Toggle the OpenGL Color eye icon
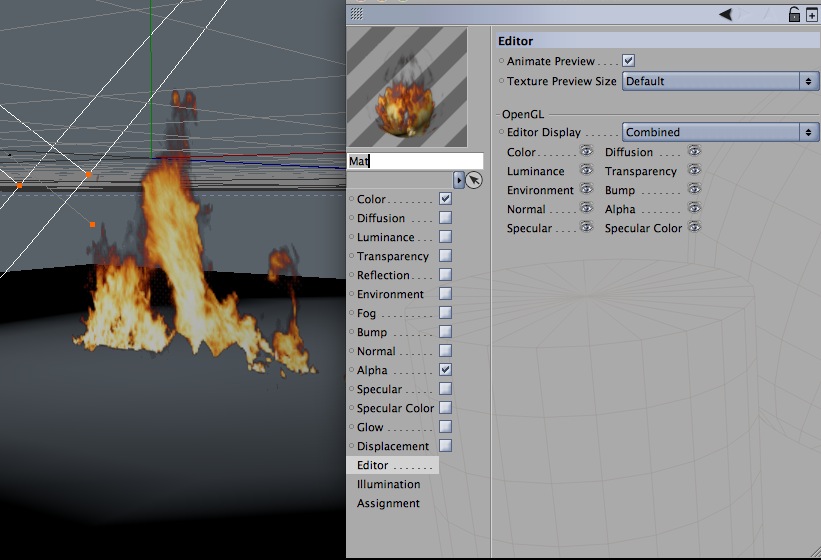The image size is (821, 560). coord(586,151)
